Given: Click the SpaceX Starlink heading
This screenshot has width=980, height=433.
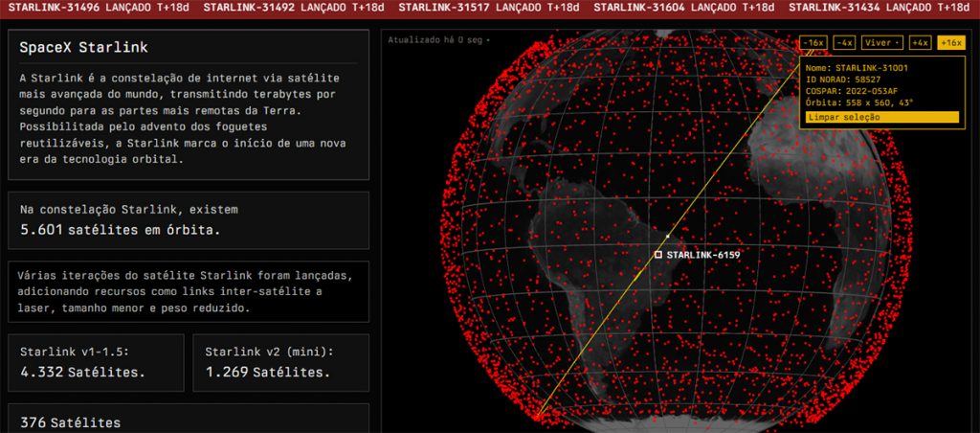Looking at the screenshot, I should [83, 48].
